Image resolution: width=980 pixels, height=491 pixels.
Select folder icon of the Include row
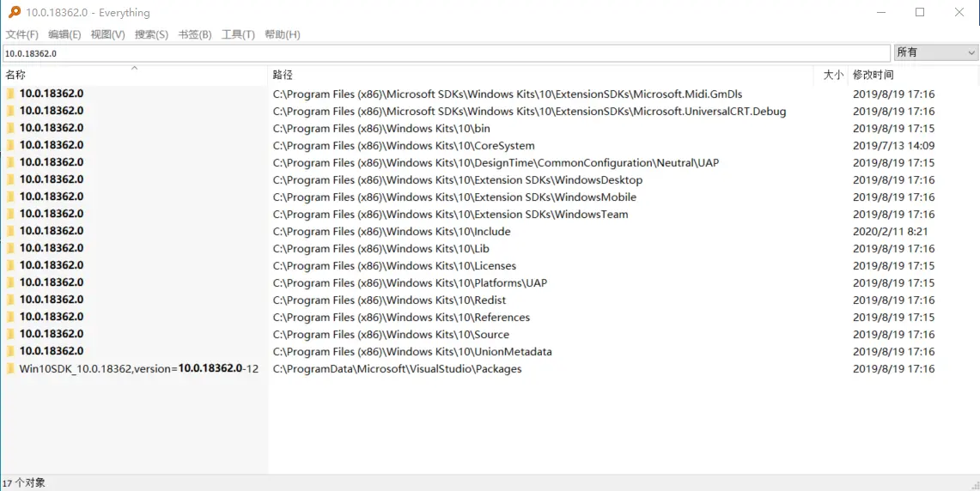click(10, 231)
